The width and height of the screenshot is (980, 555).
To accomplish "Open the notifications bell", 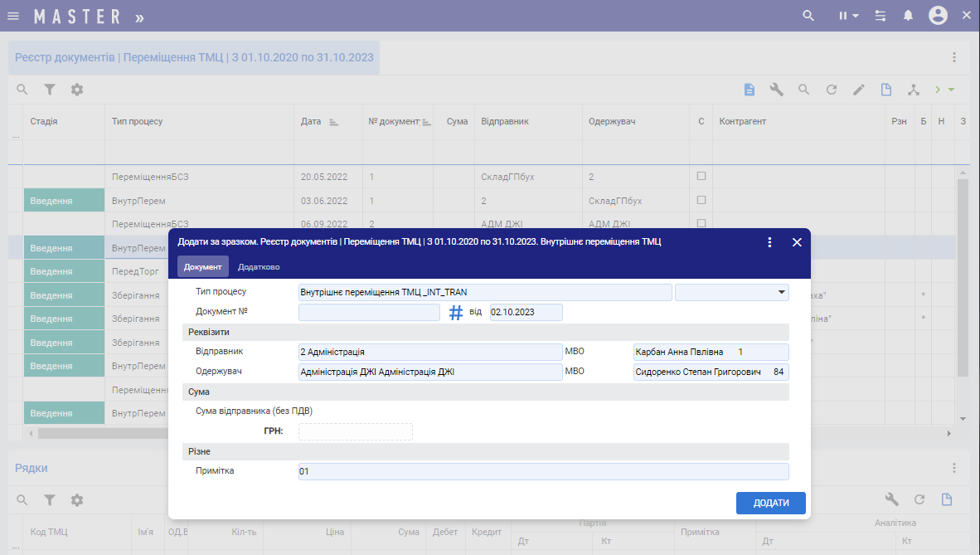I will click(x=909, y=16).
